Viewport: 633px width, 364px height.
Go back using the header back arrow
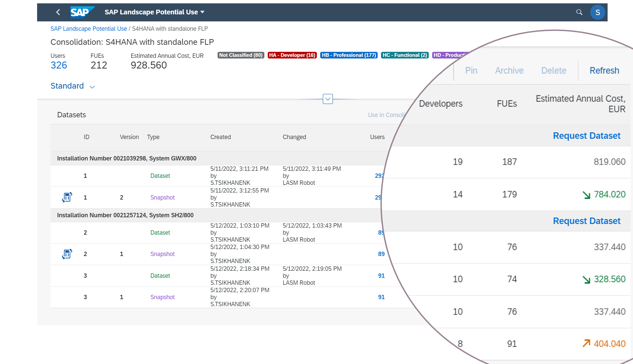(x=58, y=12)
